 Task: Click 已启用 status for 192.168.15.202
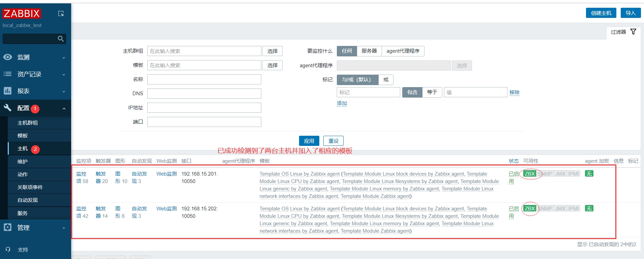514,212
